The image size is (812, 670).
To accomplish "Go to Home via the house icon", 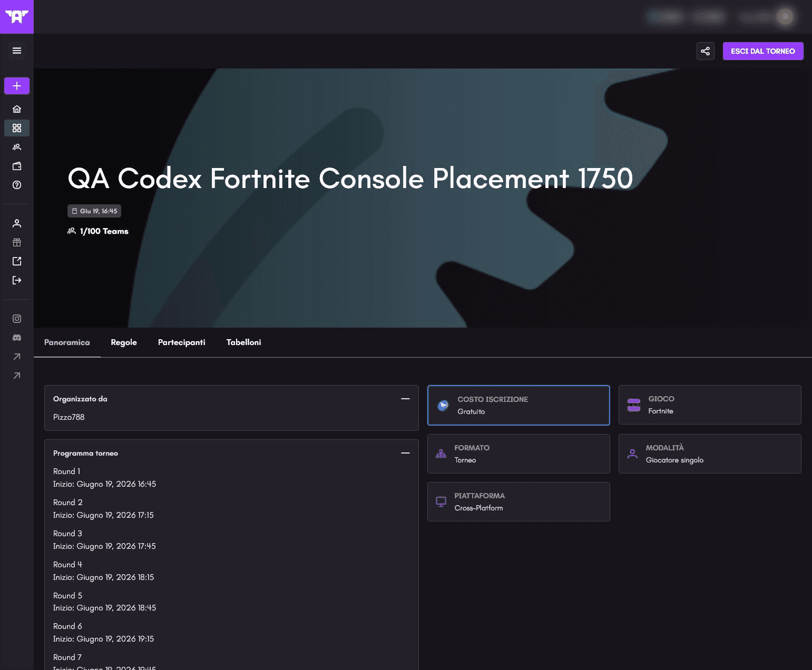I will [17, 109].
